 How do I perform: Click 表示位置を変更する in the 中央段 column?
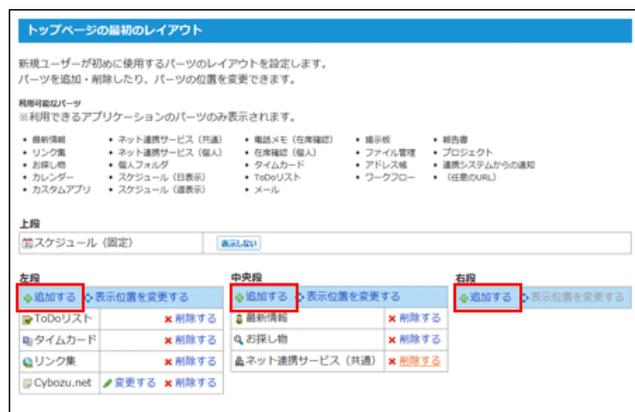[x=353, y=297]
